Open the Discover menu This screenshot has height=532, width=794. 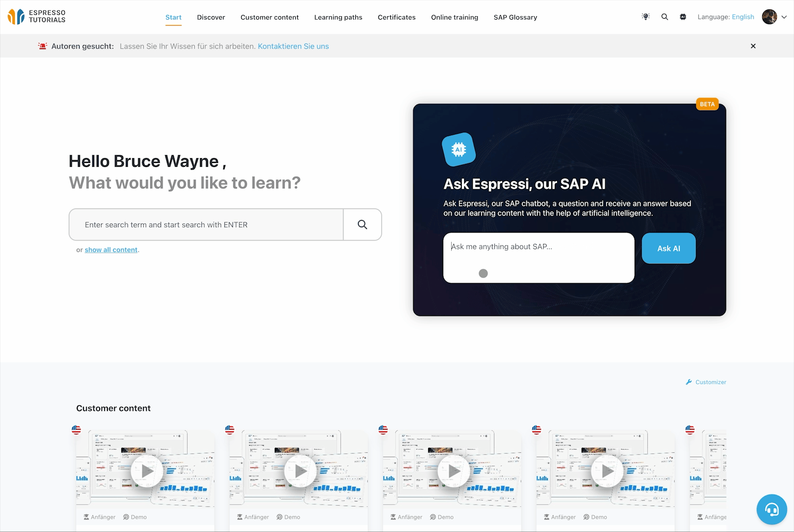[x=211, y=17]
